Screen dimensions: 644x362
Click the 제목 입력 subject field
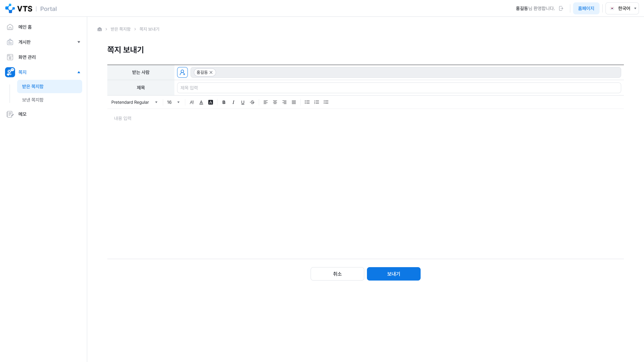click(x=399, y=88)
